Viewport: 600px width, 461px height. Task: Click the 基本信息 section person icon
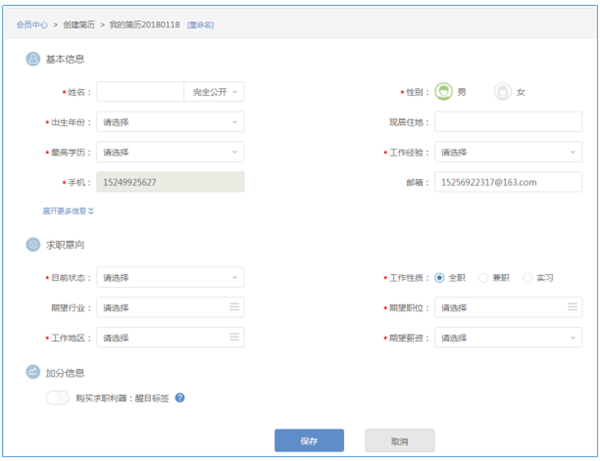click(x=33, y=59)
